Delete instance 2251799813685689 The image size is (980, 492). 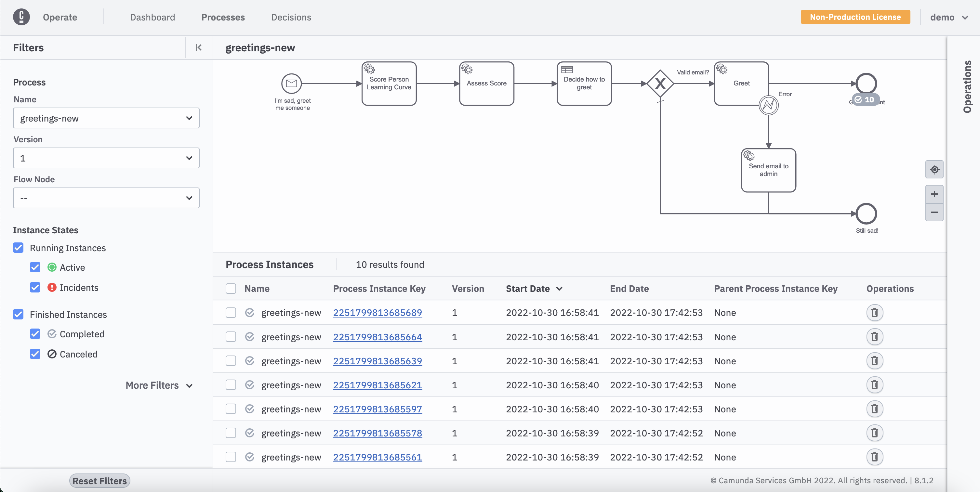[x=875, y=313]
